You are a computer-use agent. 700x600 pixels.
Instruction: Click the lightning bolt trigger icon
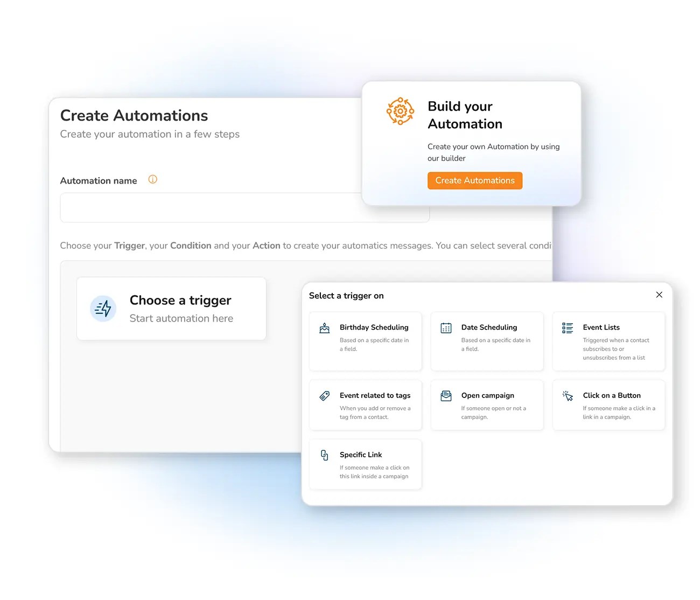pyautogui.click(x=103, y=309)
